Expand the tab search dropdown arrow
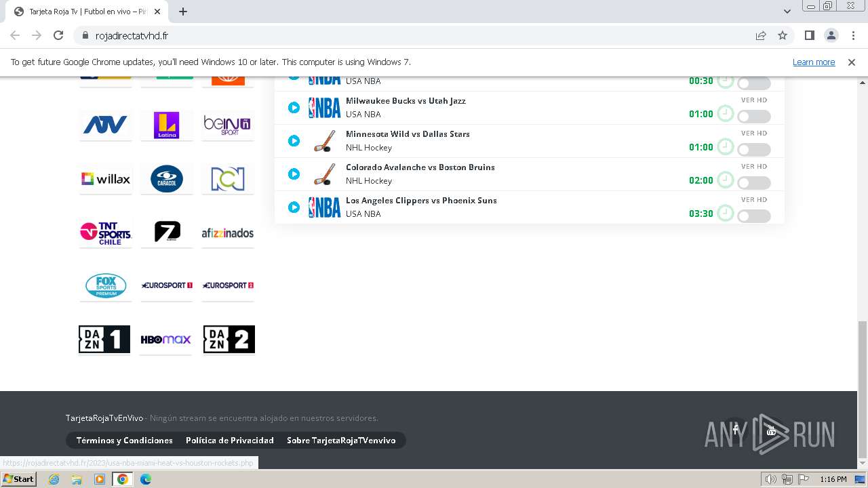Image resolution: width=868 pixels, height=488 pixels. (787, 12)
